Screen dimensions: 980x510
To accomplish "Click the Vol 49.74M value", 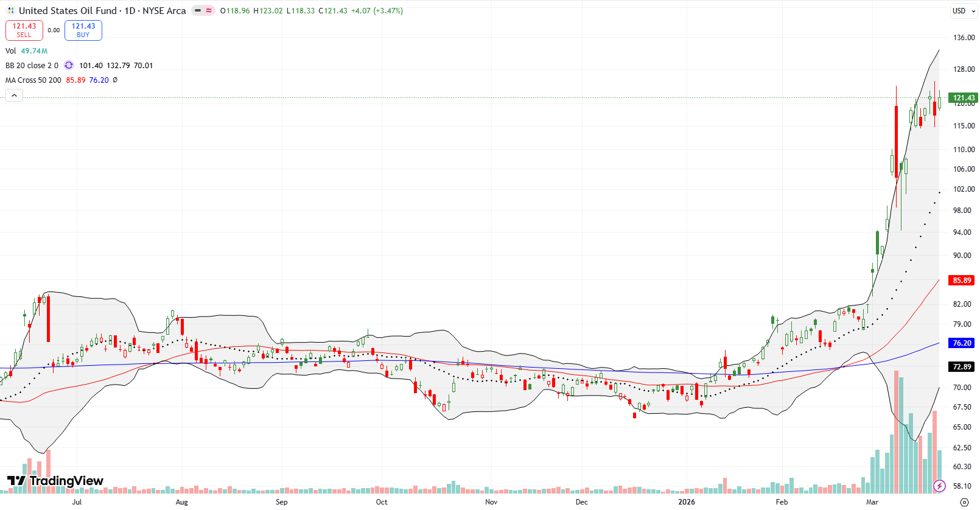I will pyautogui.click(x=34, y=51).
